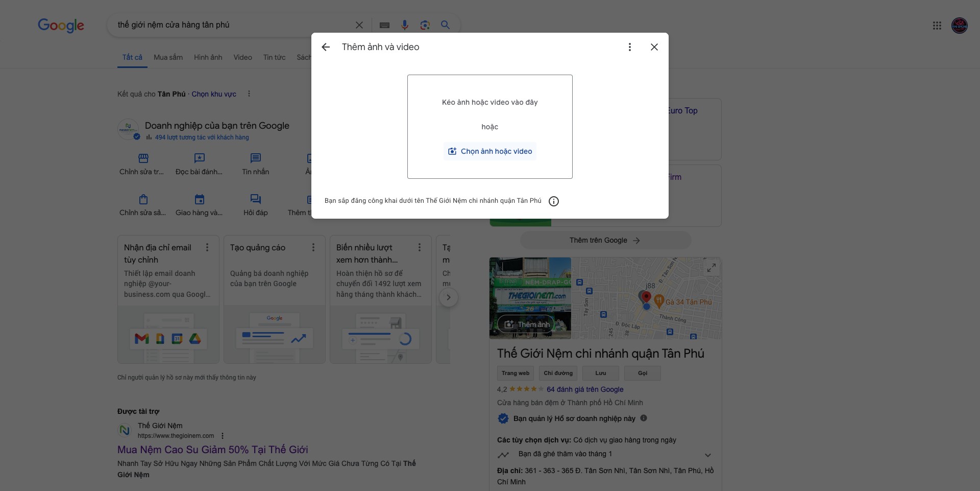Open the Nhận địa chỉ email tùy chỉnh card
This screenshot has width=980, height=491.
pos(168,299)
